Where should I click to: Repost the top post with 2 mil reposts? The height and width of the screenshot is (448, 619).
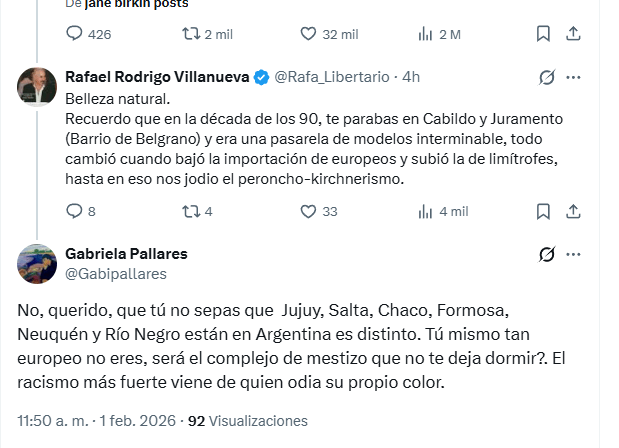[x=188, y=34]
